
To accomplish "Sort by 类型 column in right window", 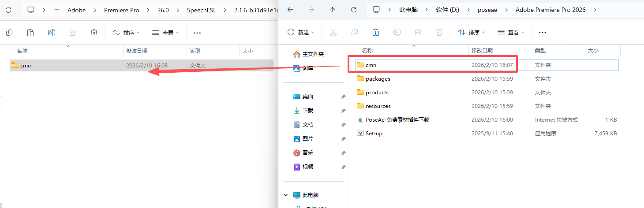I will 540,51.
